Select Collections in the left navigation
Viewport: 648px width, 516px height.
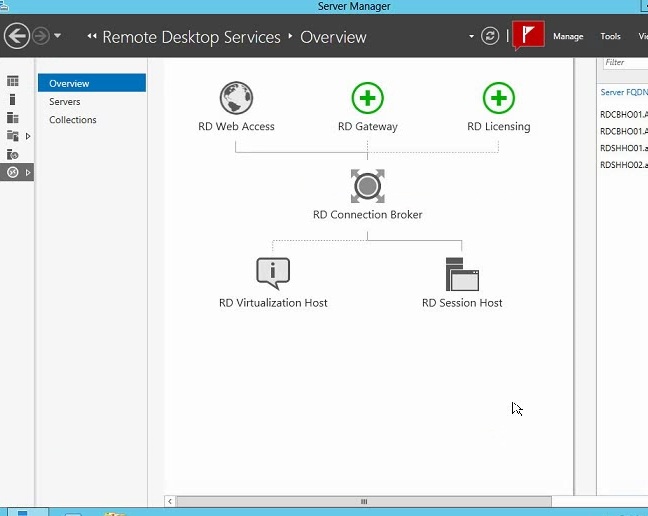[x=73, y=120]
